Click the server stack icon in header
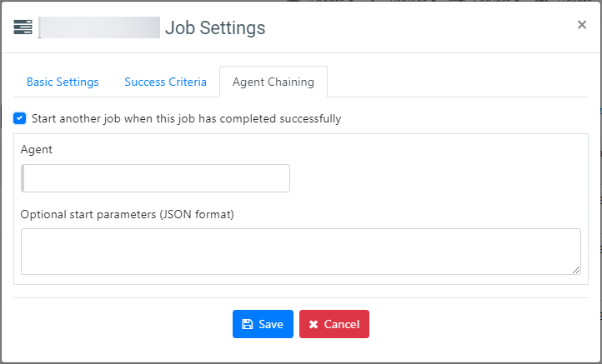 pos(23,27)
